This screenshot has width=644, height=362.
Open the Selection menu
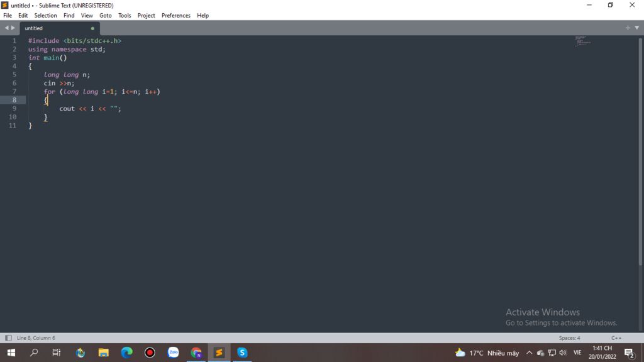tap(45, 16)
